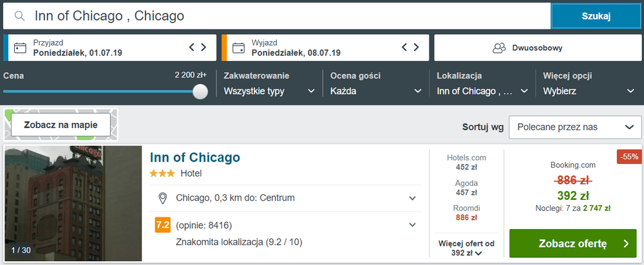
Task: Select the Roomdi 886 zł offer
Action: point(466,212)
